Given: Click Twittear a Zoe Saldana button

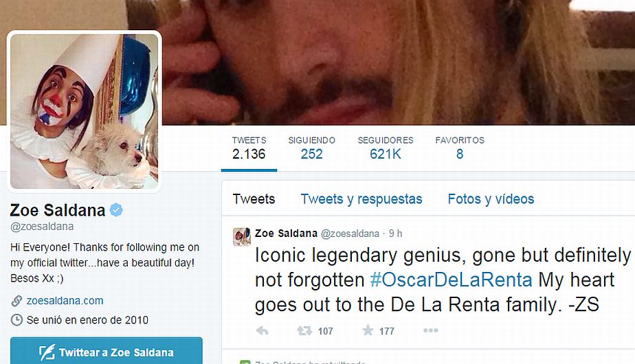Looking at the screenshot, I should pos(106,351).
